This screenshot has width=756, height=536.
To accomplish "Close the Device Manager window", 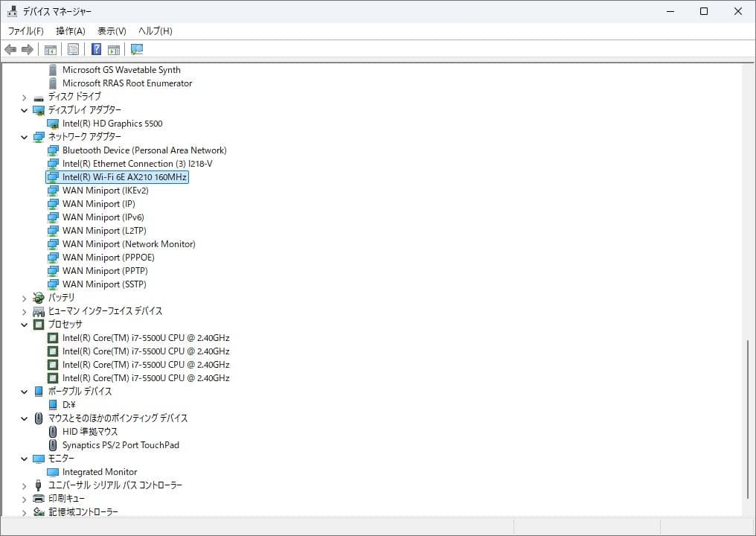I will point(738,11).
